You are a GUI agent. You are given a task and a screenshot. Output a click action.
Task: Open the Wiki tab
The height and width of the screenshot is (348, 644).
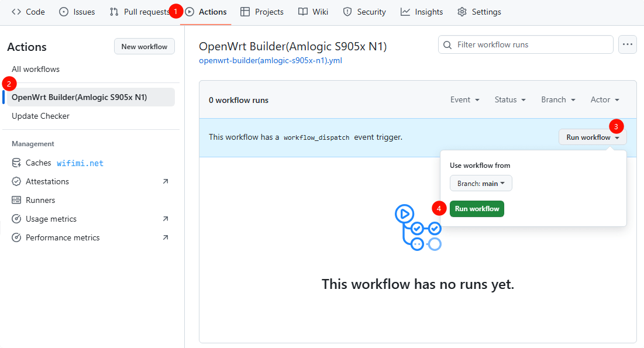coord(313,12)
